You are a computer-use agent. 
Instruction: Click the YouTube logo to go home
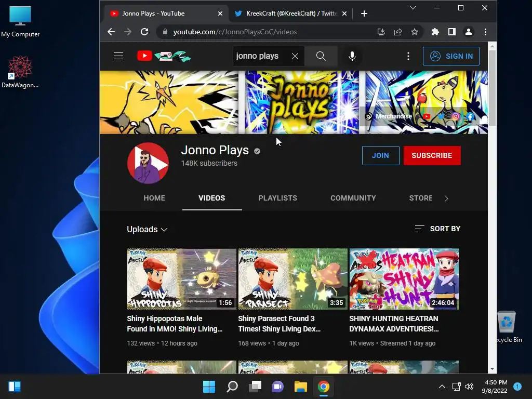[164, 56]
